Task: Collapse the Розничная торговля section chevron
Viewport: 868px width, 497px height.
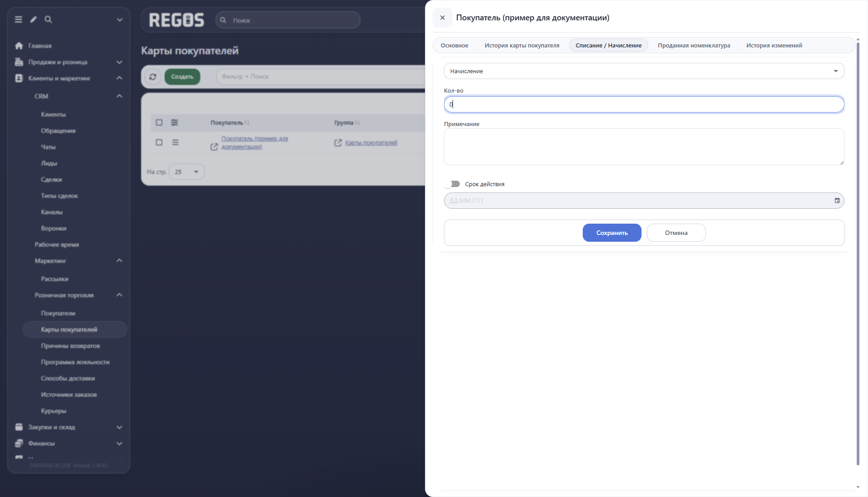Action: (119, 295)
